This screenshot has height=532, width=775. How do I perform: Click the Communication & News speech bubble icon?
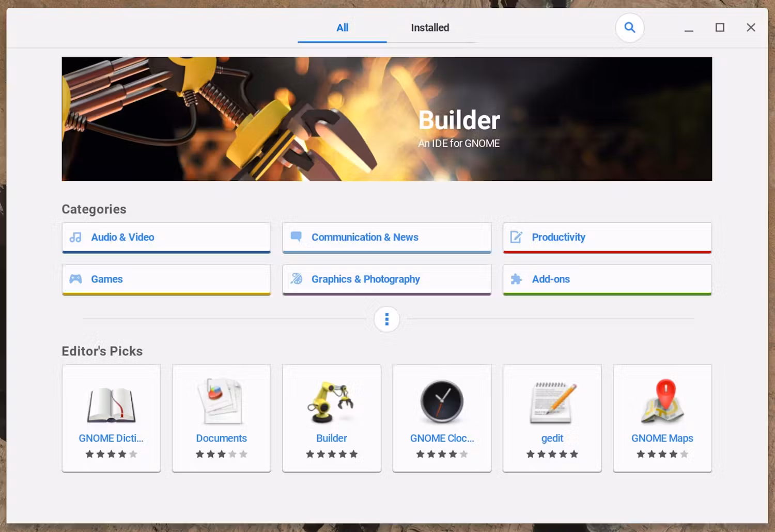(296, 237)
